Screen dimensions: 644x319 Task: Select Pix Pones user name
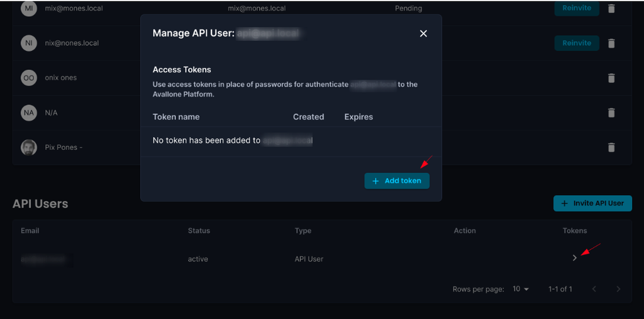point(64,147)
